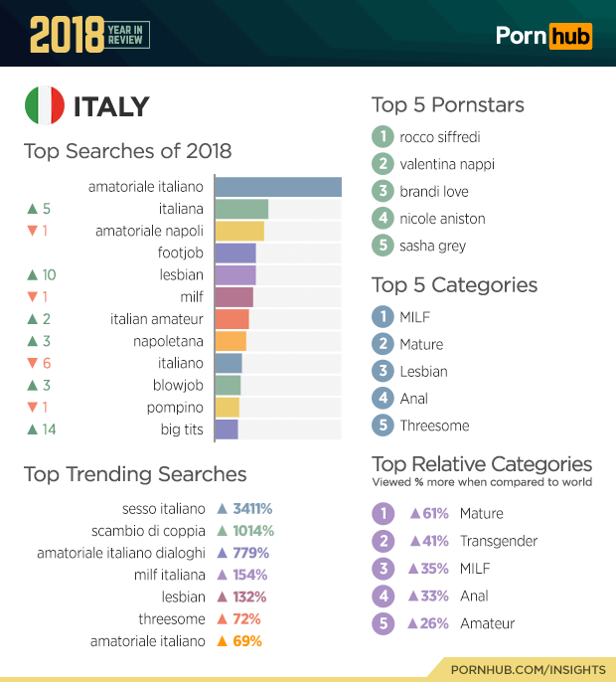The image size is (616, 682).
Task: Click blue number 3 circle beside Lesbian category
Action: pyautogui.click(x=383, y=371)
